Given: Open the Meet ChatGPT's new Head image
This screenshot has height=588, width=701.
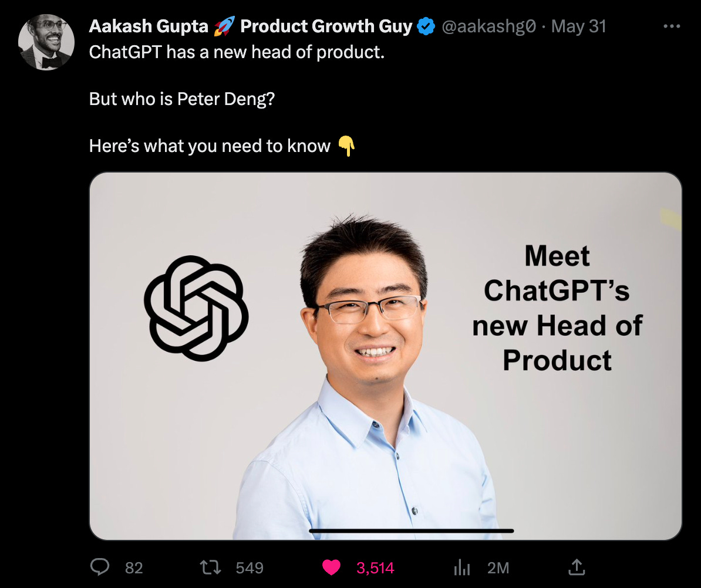Looking at the screenshot, I should [385, 356].
